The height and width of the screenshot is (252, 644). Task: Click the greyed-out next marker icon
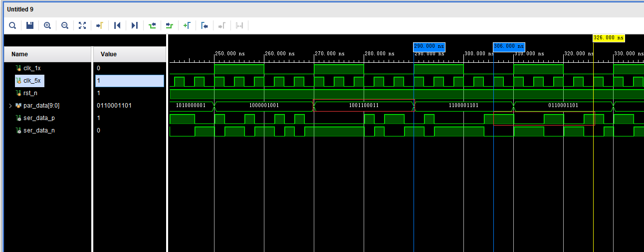point(222,25)
